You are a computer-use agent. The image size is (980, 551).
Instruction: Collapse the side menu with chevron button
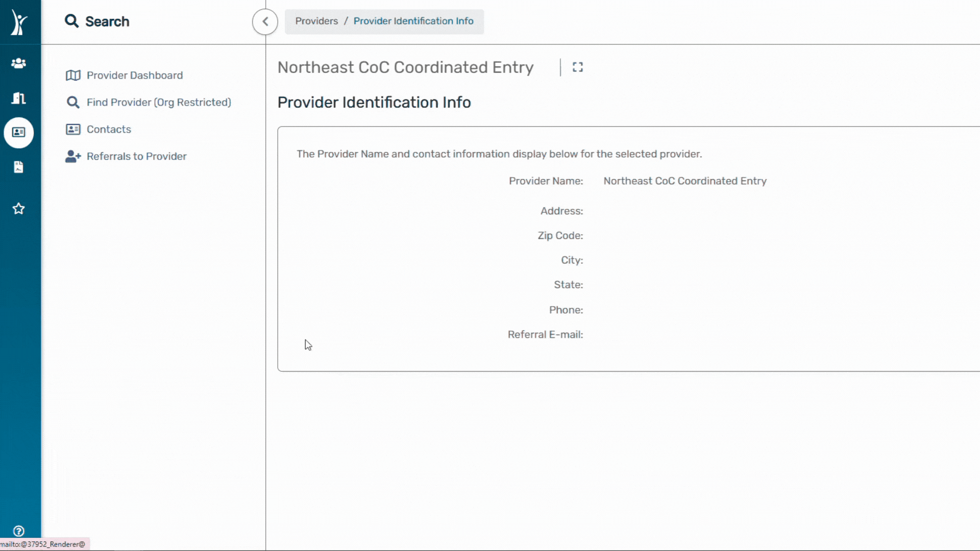[265, 21]
